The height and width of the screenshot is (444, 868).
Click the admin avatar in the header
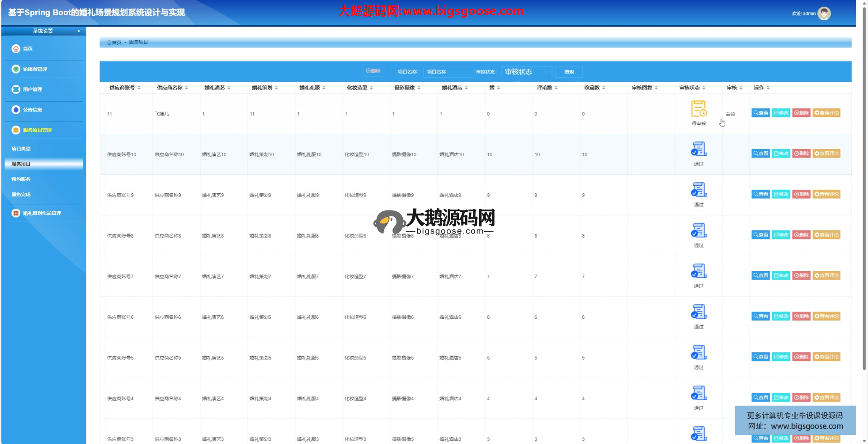[824, 14]
